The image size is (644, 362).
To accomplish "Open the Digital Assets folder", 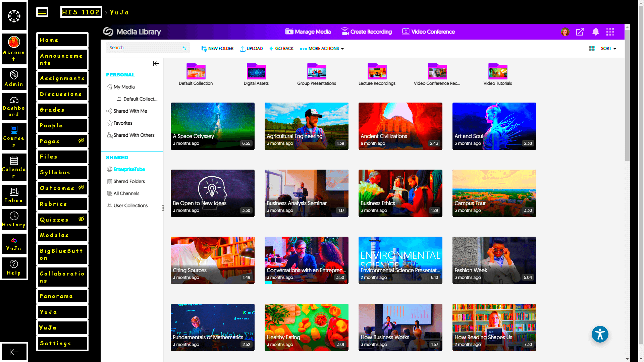I will [x=256, y=74].
